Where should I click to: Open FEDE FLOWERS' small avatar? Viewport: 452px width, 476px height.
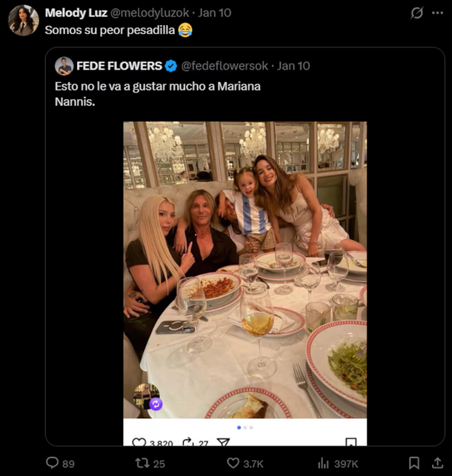[x=64, y=66]
